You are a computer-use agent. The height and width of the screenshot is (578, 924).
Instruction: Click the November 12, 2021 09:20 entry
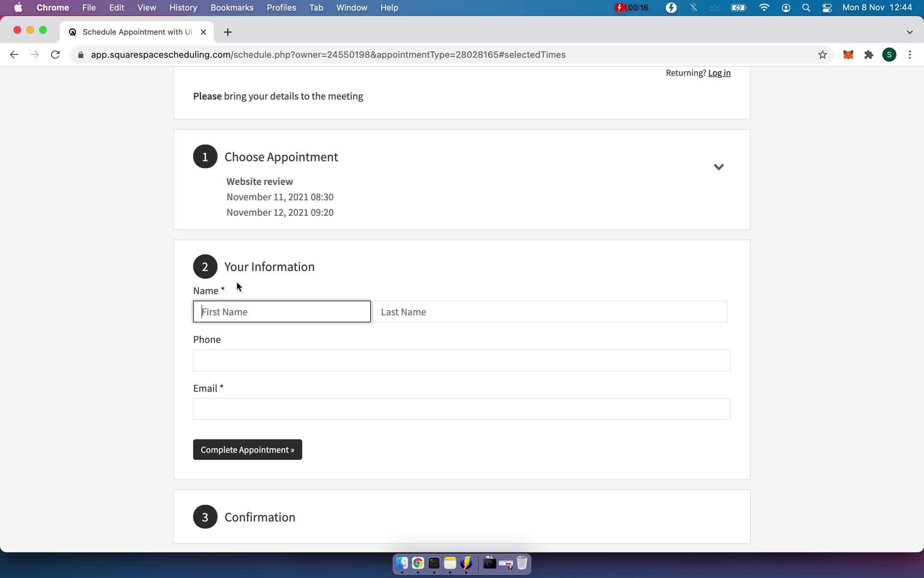click(x=280, y=212)
